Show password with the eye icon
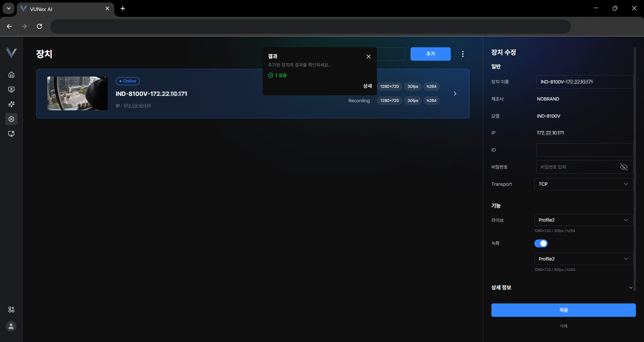The width and height of the screenshot is (644, 342). point(624,167)
